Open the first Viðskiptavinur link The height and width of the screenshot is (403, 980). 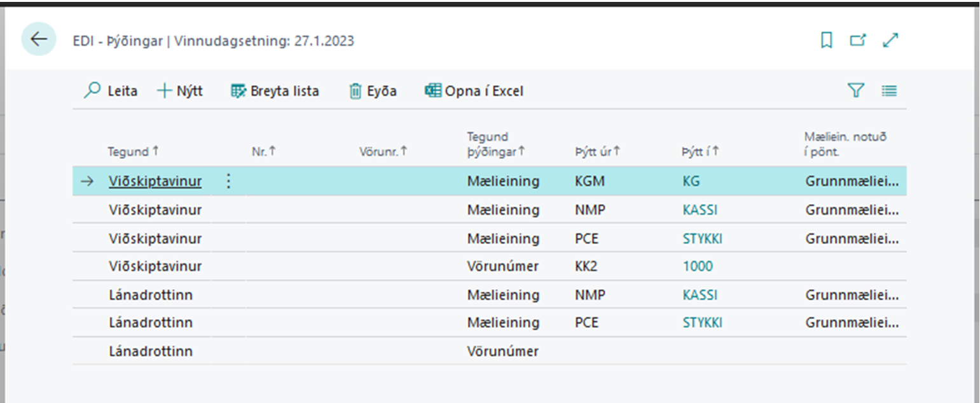[155, 182]
